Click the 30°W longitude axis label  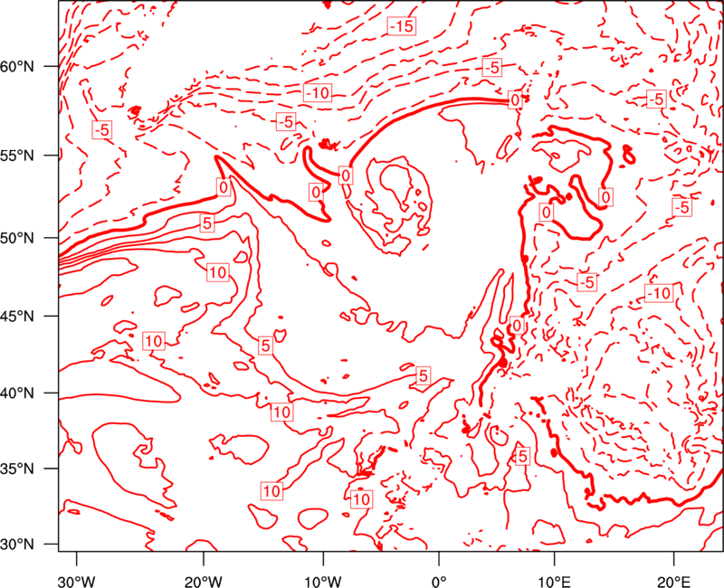point(77,582)
